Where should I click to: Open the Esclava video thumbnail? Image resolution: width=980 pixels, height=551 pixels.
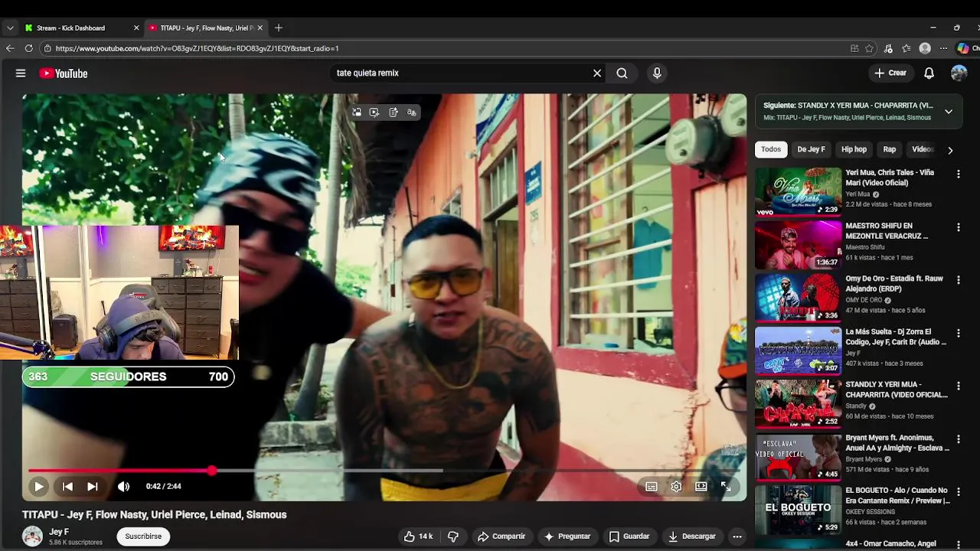pyautogui.click(x=798, y=456)
